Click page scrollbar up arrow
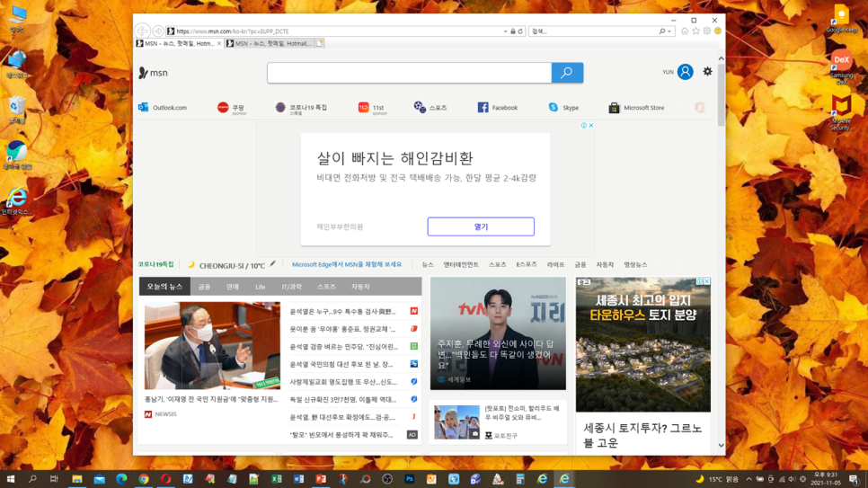 point(721,58)
